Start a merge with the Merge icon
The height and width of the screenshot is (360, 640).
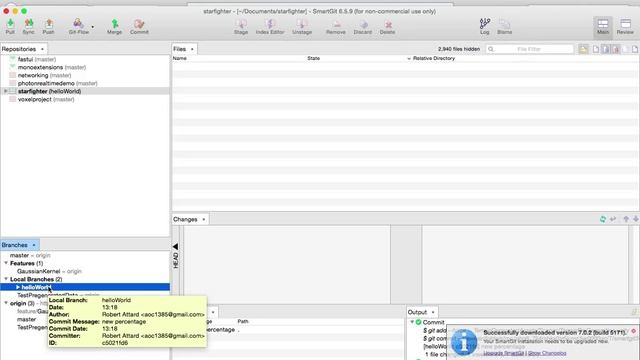pos(115,26)
